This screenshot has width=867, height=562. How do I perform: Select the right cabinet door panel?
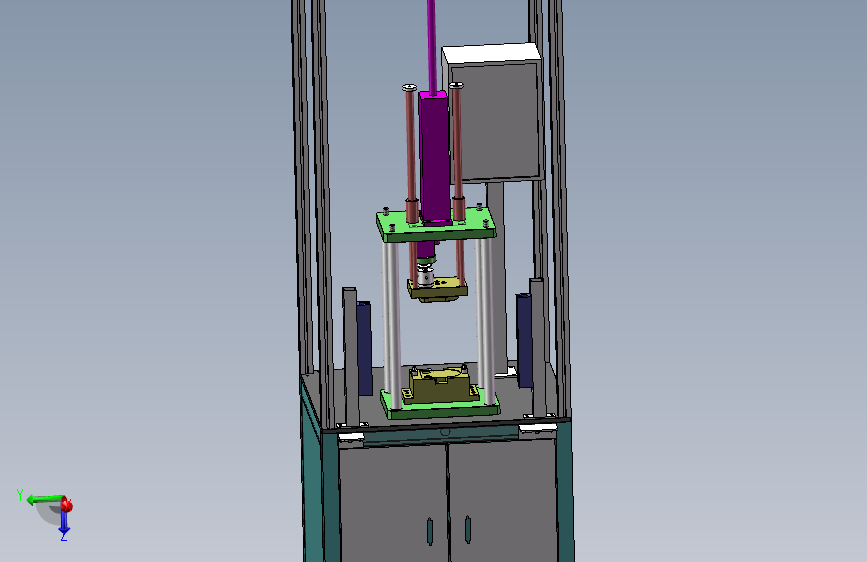503,499
